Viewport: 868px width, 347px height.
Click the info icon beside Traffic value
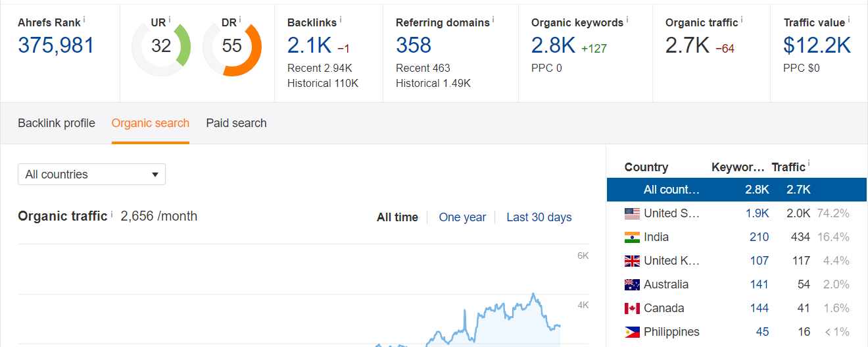pos(848,20)
